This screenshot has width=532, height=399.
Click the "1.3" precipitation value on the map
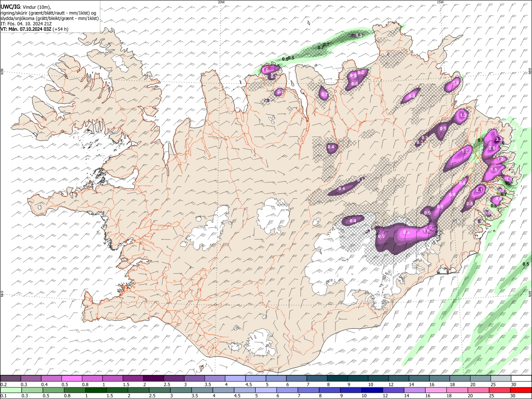pos(462,115)
